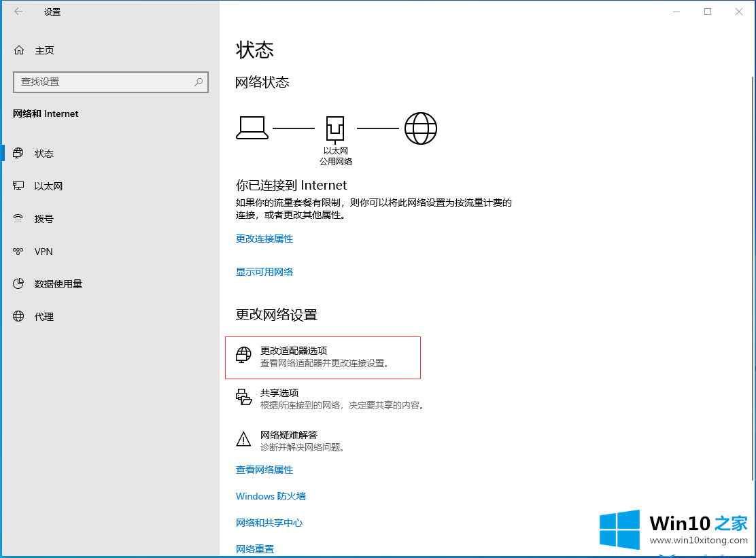Open the Windows 防火墙 link
The height and width of the screenshot is (558, 756).
[271, 496]
